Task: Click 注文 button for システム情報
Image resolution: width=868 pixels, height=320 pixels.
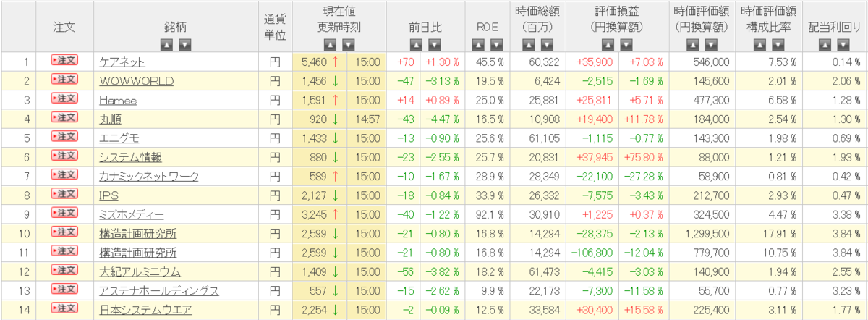Action: coord(64,156)
